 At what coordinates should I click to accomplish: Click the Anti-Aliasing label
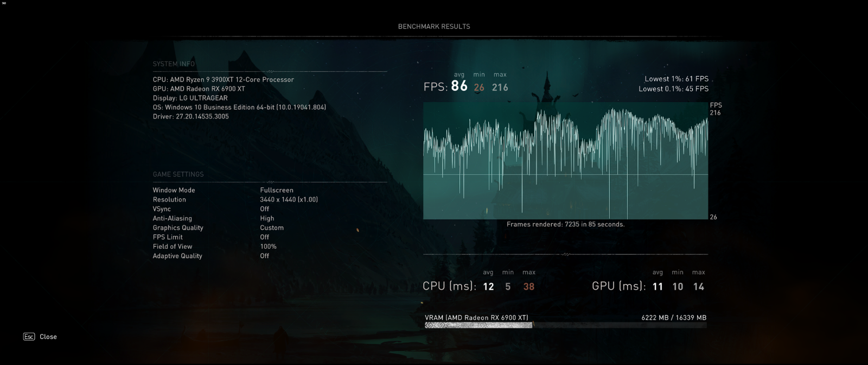(173, 218)
